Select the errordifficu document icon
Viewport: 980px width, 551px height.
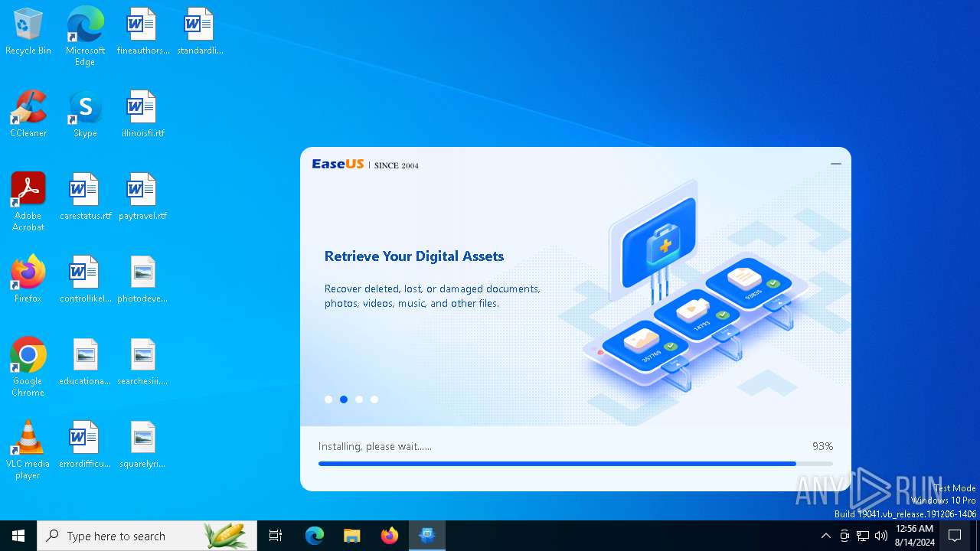tap(85, 445)
